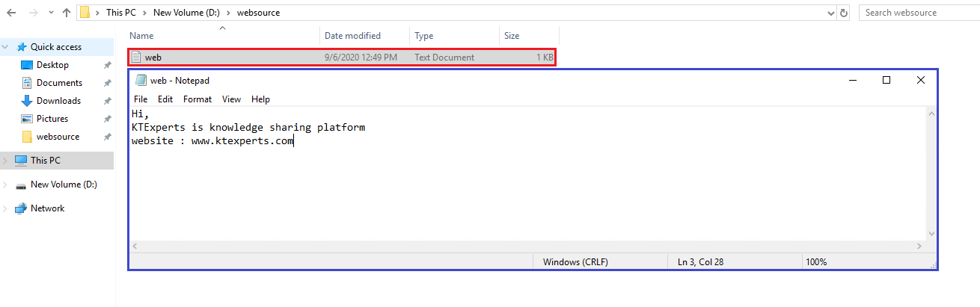This screenshot has height=307, width=980.
Task: Go up one folder level
Action: click(x=67, y=13)
